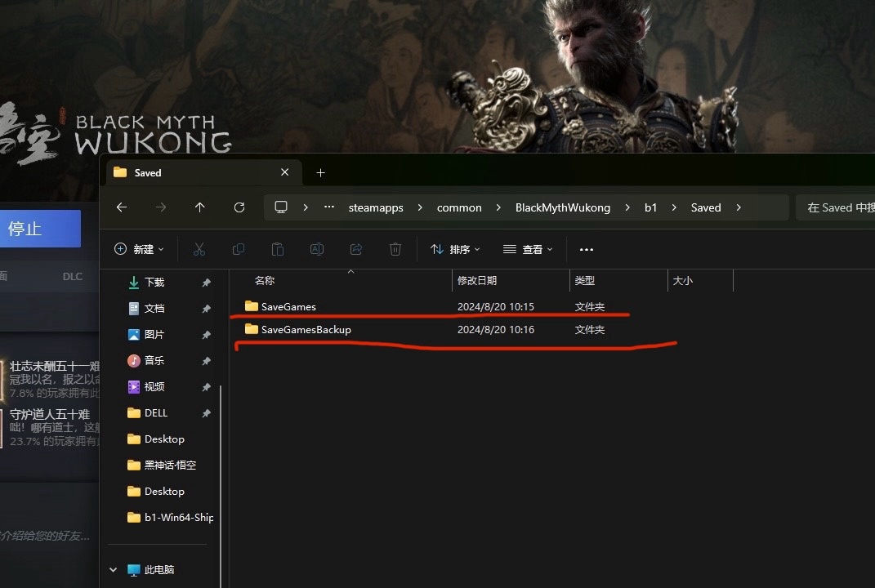The width and height of the screenshot is (875, 588).
Task: Click 守炉道人五十难 achievement in Steam
Action: [x=50, y=415]
